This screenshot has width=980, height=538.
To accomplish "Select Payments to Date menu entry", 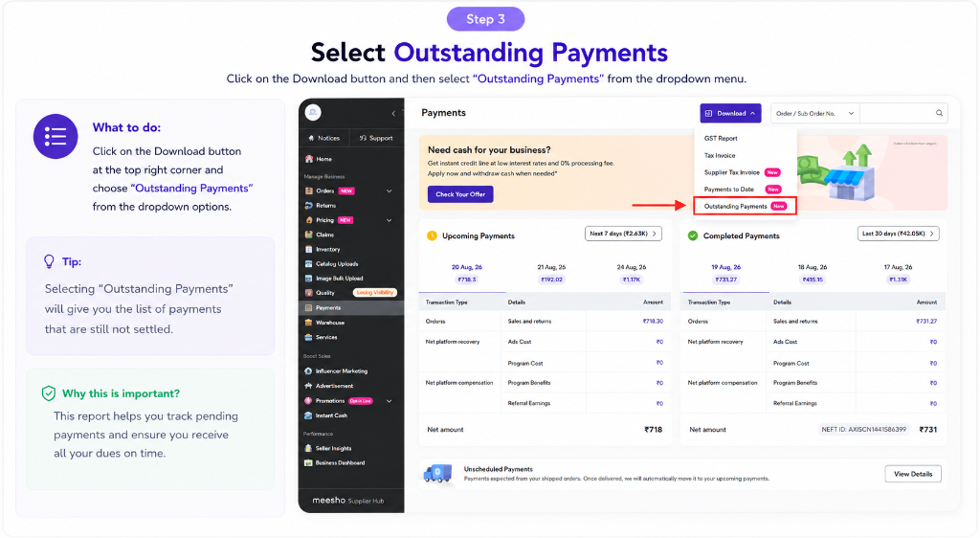I will point(745,189).
